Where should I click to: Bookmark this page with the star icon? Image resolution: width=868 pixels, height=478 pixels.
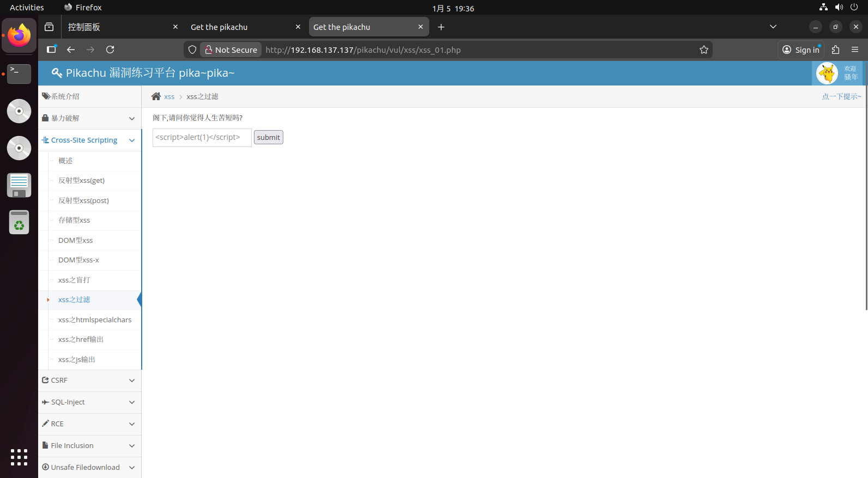pyautogui.click(x=704, y=50)
